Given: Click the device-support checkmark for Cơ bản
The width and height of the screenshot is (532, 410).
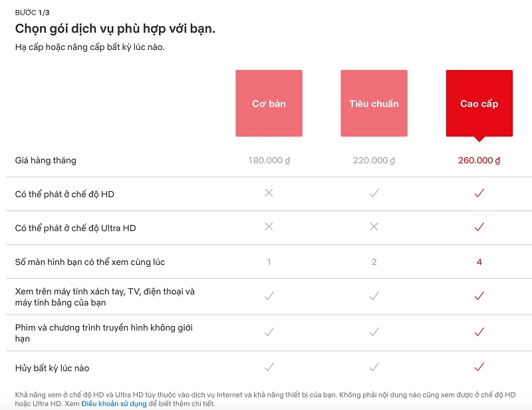Looking at the screenshot, I should point(269,296).
